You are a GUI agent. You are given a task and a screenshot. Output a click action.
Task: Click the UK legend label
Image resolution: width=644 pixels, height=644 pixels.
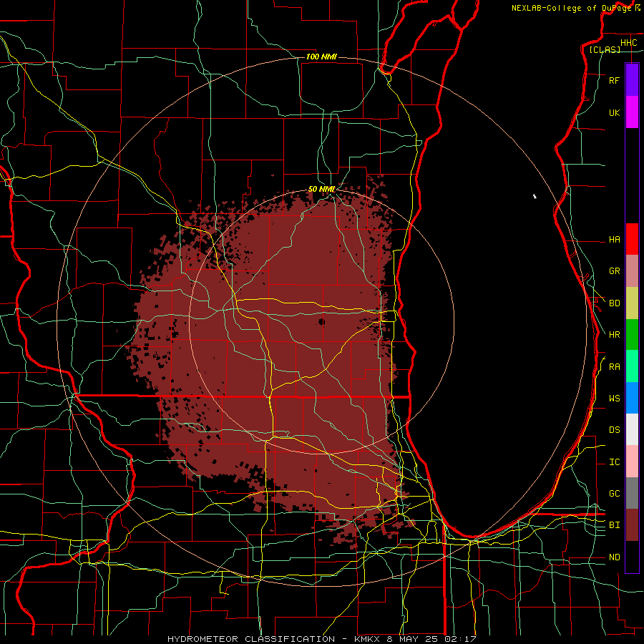click(x=614, y=112)
